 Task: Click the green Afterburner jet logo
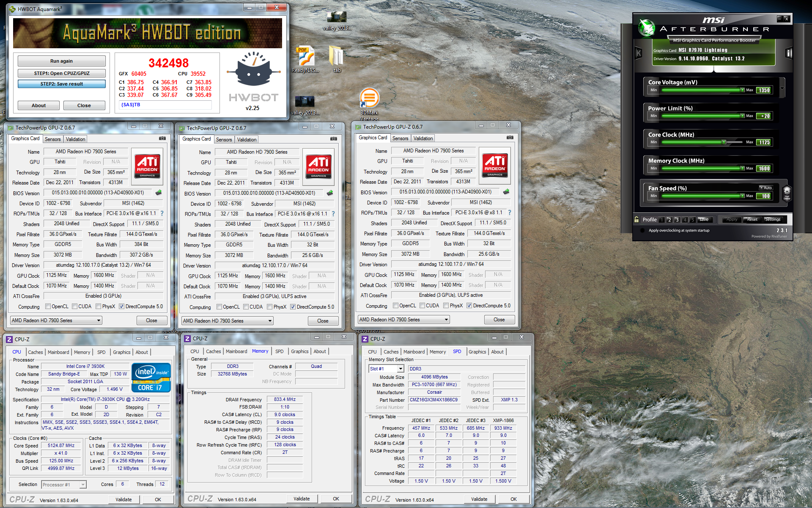click(646, 28)
